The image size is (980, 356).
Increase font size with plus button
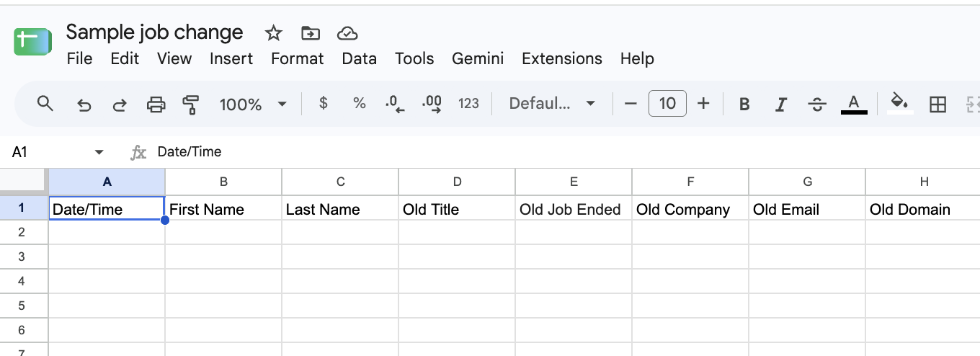[x=704, y=104]
